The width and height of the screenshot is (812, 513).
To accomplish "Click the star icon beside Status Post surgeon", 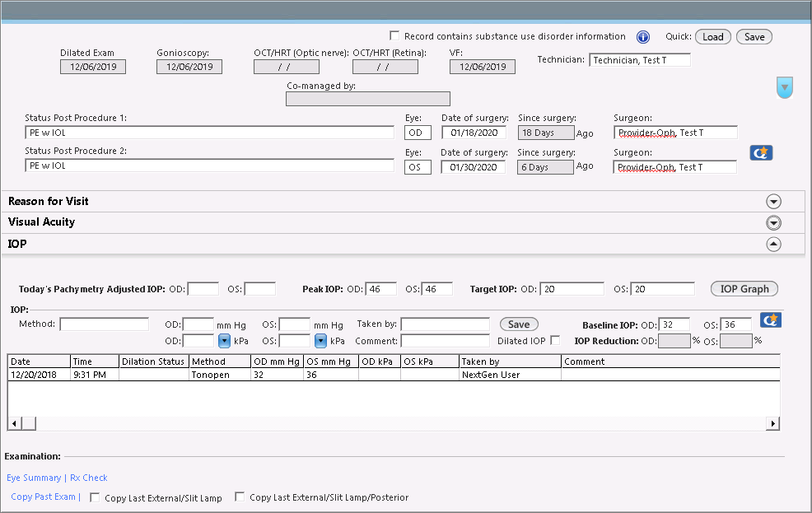I will click(x=761, y=152).
